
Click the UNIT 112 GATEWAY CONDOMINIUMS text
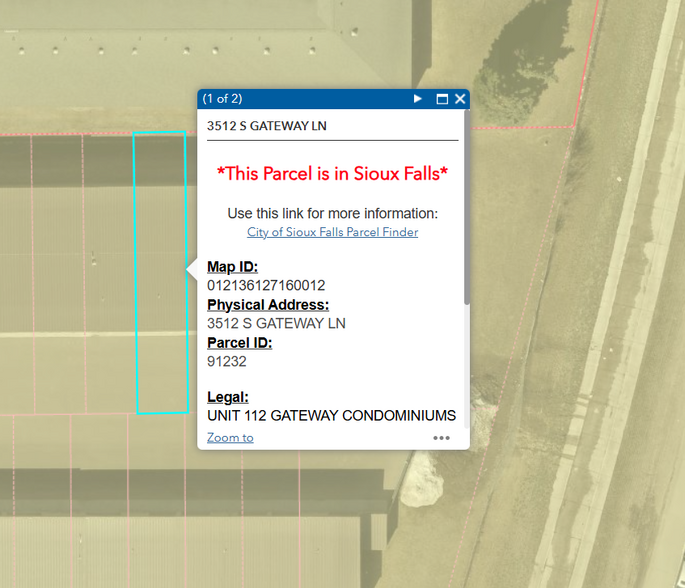(331, 415)
